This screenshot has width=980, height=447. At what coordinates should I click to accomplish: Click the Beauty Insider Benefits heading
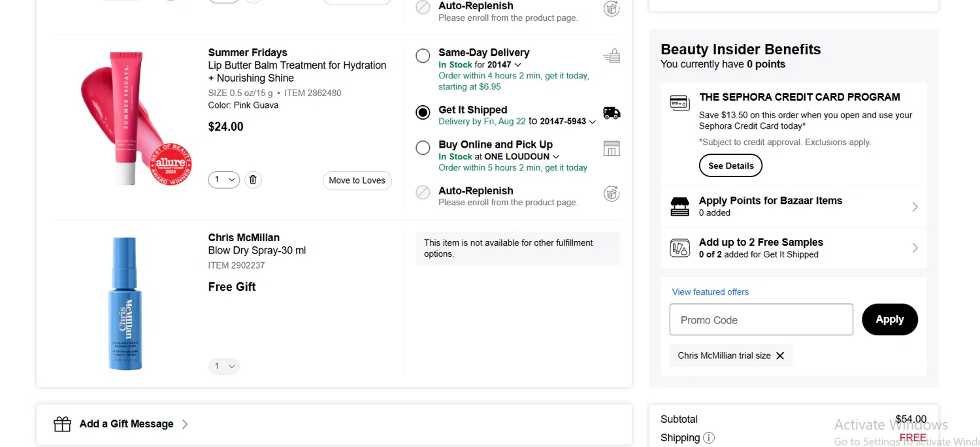click(x=740, y=49)
